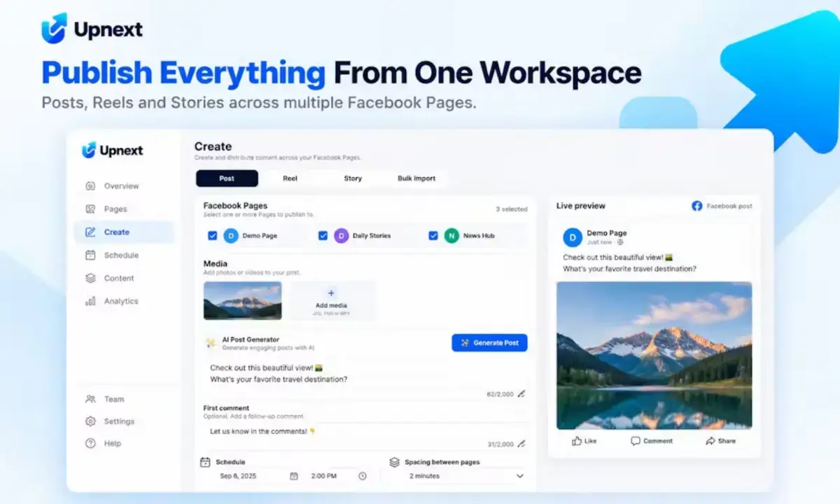This screenshot has height=504, width=840.
Task: Click the "Demo Page" name in preview post
Action: pos(607,233)
